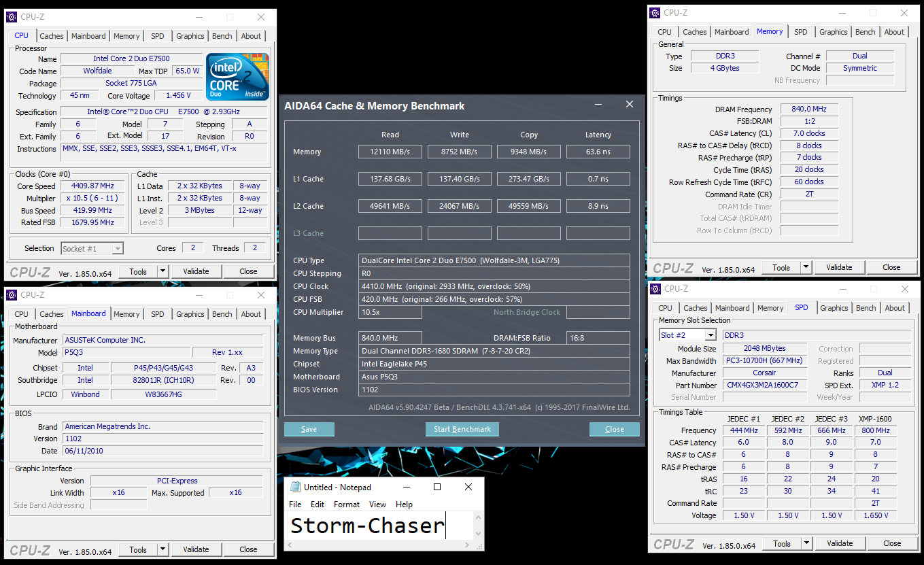The image size is (924, 565).
Task: Click XMP-1600 Voltage value 1.650 V
Action: [x=876, y=515]
